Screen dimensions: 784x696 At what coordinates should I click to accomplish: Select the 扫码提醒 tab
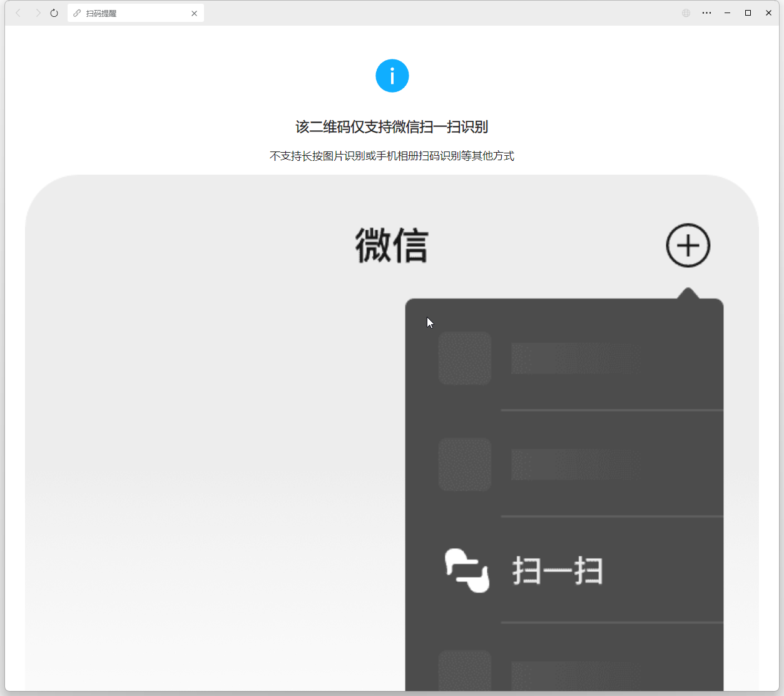[x=136, y=13]
